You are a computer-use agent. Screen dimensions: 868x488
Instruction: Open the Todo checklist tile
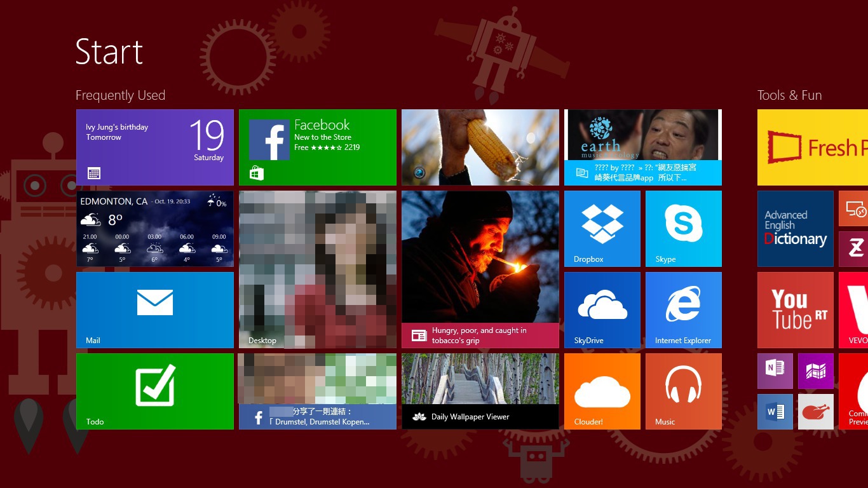(155, 391)
